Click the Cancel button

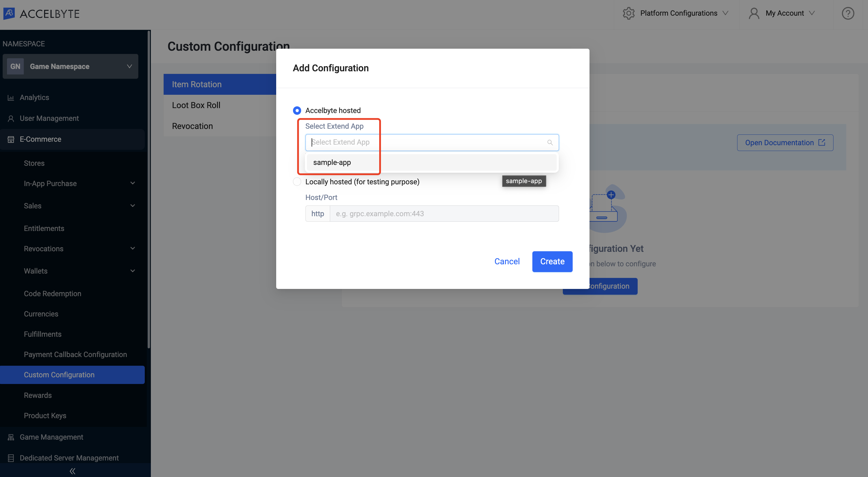click(507, 261)
